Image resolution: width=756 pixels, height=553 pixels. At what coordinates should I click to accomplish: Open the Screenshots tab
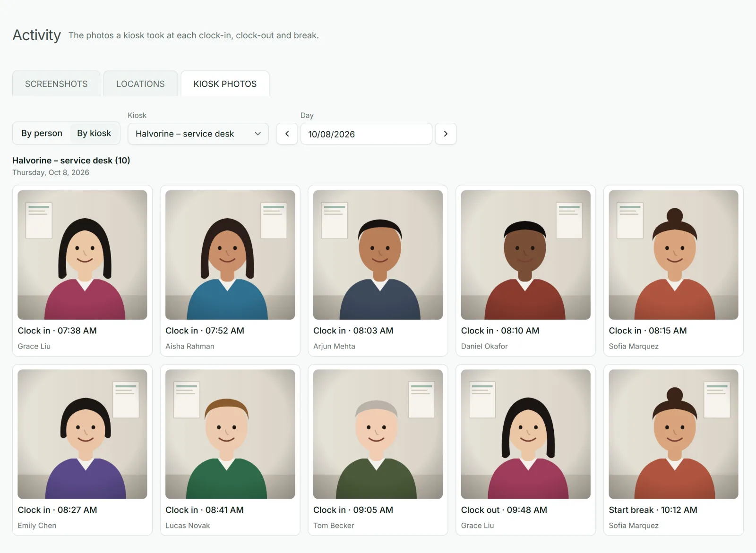pyautogui.click(x=56, y=84)
